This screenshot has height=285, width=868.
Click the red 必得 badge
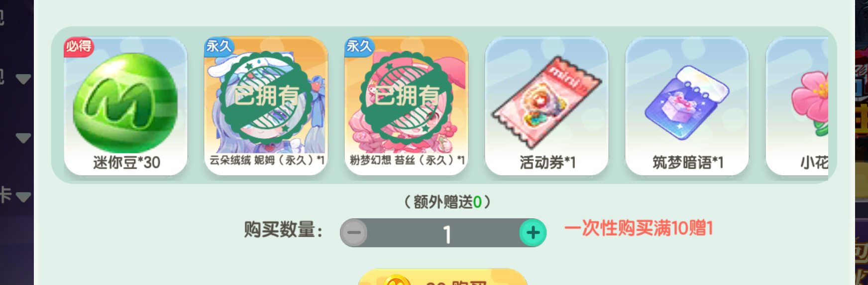tap(79, 46)
